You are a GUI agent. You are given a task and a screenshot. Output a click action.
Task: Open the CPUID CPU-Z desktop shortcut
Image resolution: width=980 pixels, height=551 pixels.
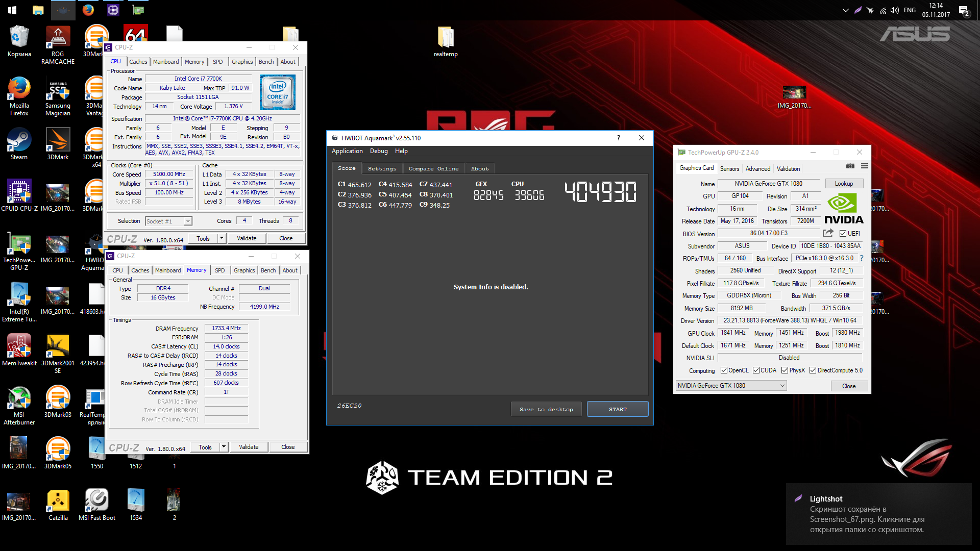(x=19, y=195)
